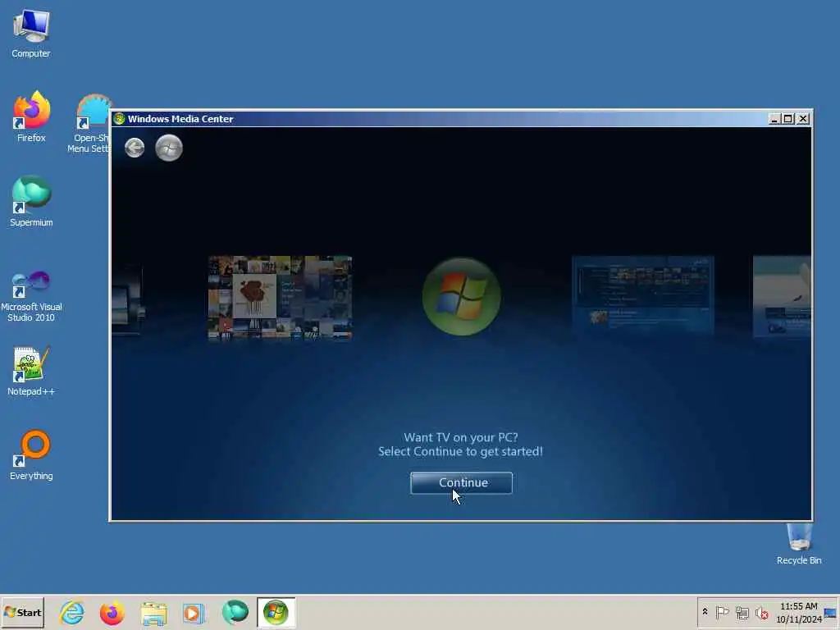The image size is (840, 630).
Task: Open Firefox from the taskbar
Action: (112, 612)
